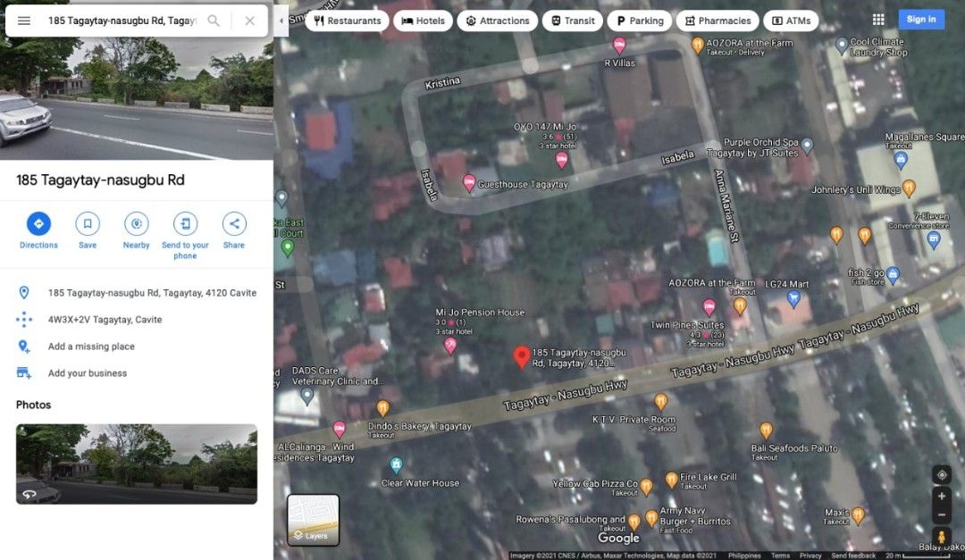Filter map by Hotels
The height and width of the screenshot is (560, 965).
(x=423, y=21)
